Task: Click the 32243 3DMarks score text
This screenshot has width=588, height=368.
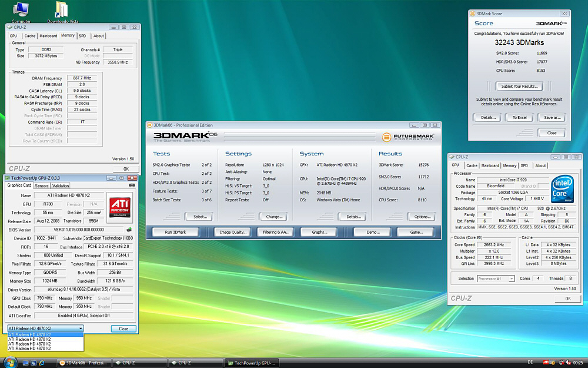Action: [519, 42]
